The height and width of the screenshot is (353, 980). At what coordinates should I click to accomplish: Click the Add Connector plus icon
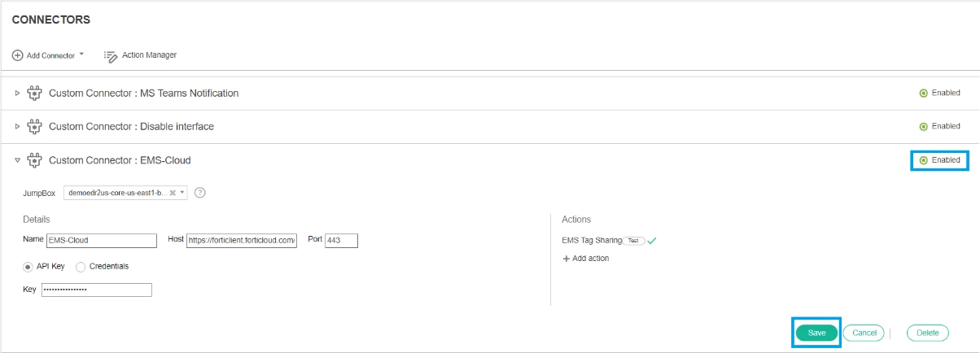[x=17, y=55]
